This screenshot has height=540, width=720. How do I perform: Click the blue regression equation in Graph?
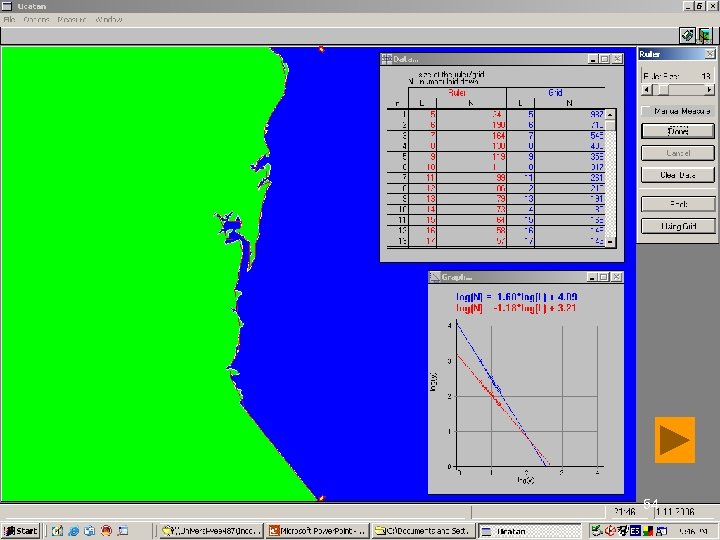[x=516, y=297]
